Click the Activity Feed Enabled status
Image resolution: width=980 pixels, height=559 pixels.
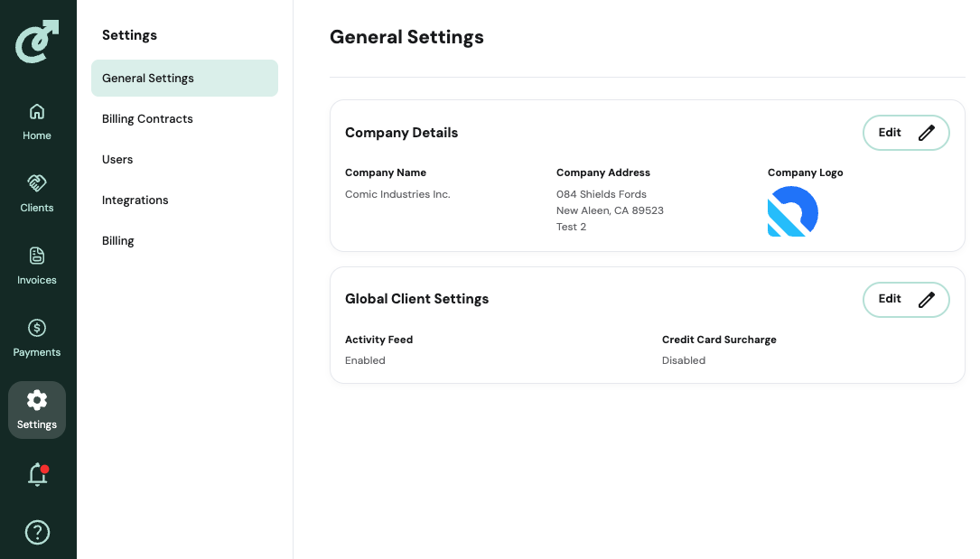point(365,360)
